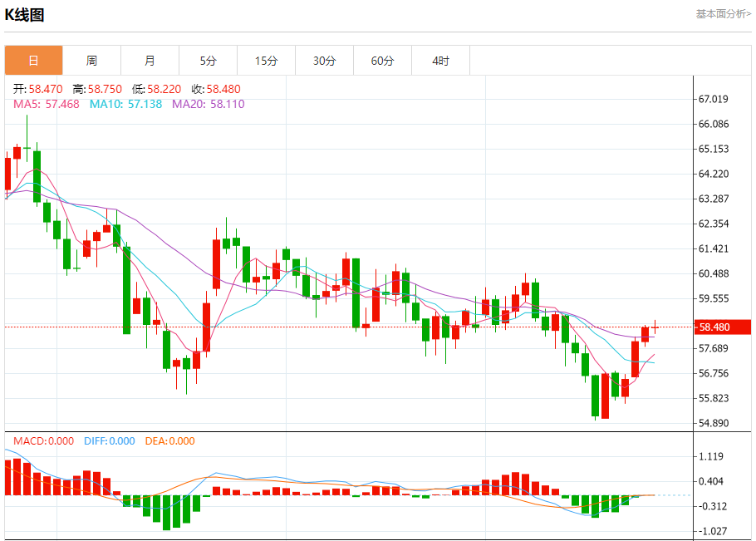This screenshot has height=541, width=756.
Task: Click the MA10: 57.138 legend label
Action: pos(125,104)
